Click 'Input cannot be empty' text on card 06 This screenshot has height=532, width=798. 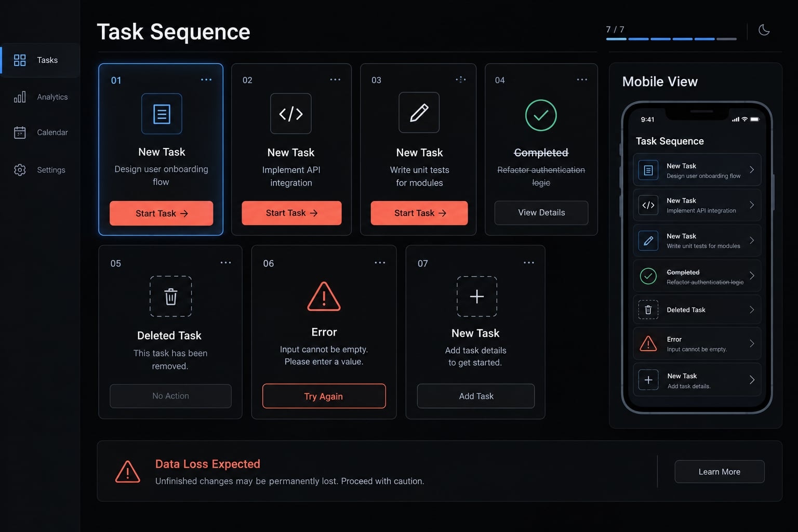pyautogui.click(x=324, y=350)
